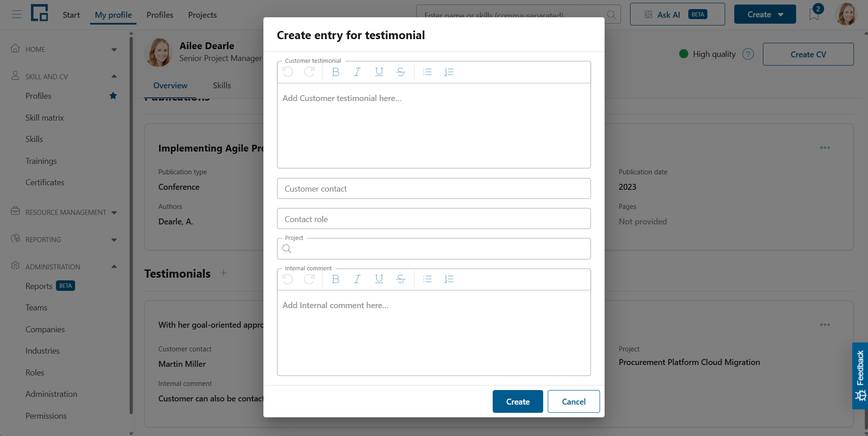This screenshot has height=436, width=868.
Task: Open the Create dropdown in top bar
Action: pyautogui.click(x=765, y=15)
